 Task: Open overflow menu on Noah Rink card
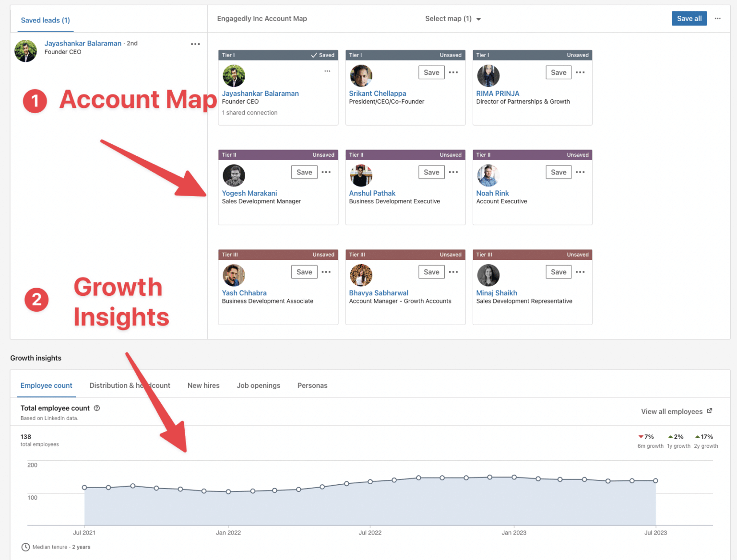click(581, 172)
